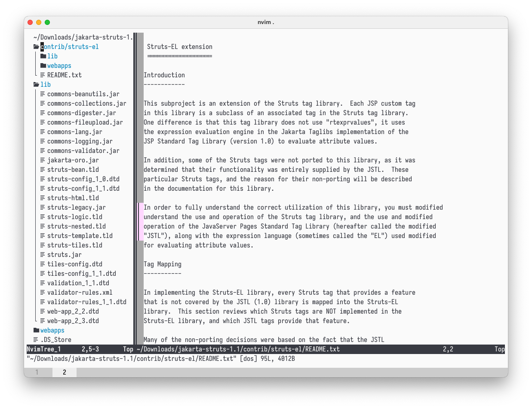
Task: Click the line 'Many of the non-porting decisions'
Action: coord(264,340)
